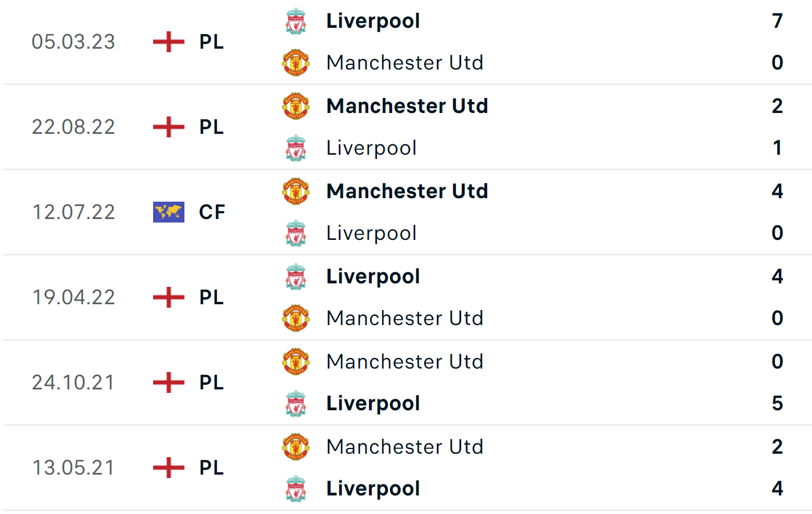The height and width of the screenshot is (514, 812).
Task: Select the CF competition label
Action: 212,212
